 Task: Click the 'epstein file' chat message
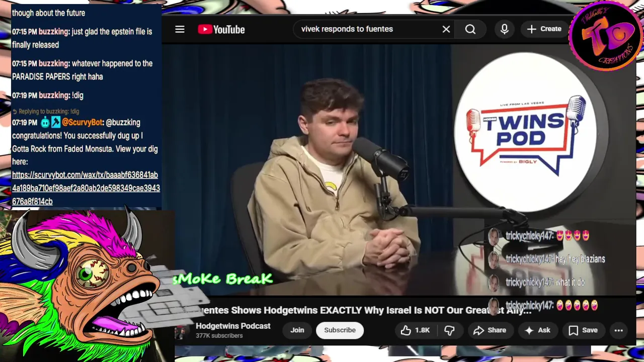pos(82,38)
